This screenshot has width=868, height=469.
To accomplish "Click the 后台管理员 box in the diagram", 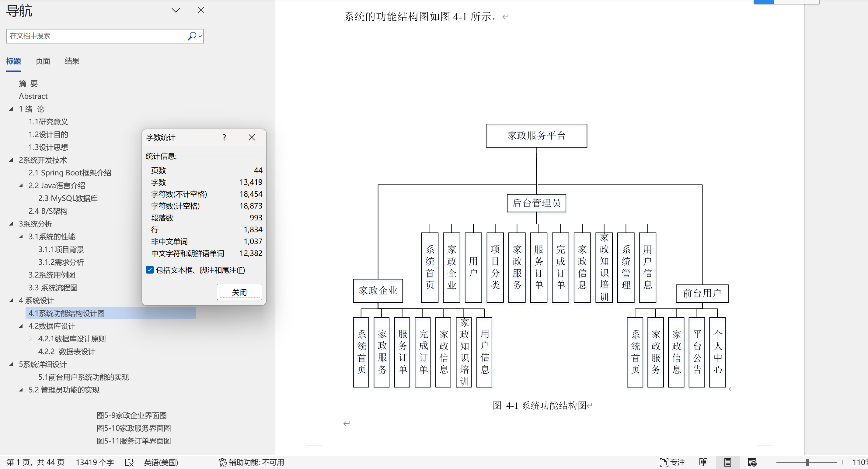I will [536, 203].
